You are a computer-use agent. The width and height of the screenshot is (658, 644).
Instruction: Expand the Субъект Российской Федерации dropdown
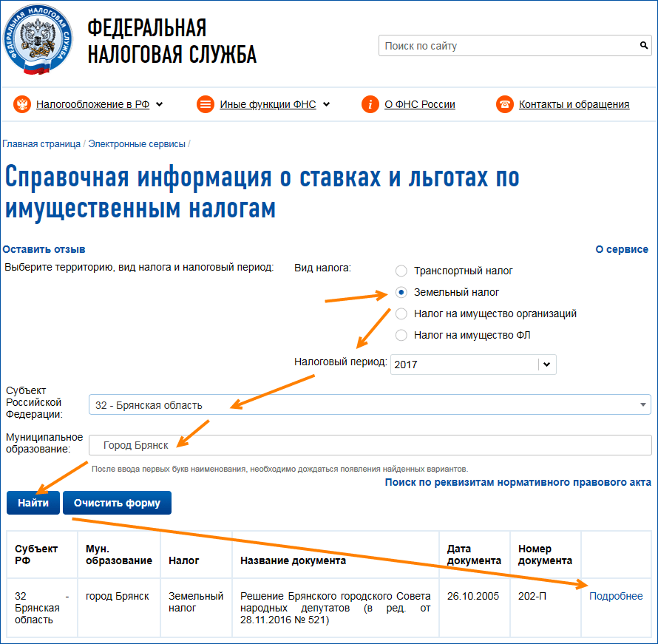coord(370,404)
